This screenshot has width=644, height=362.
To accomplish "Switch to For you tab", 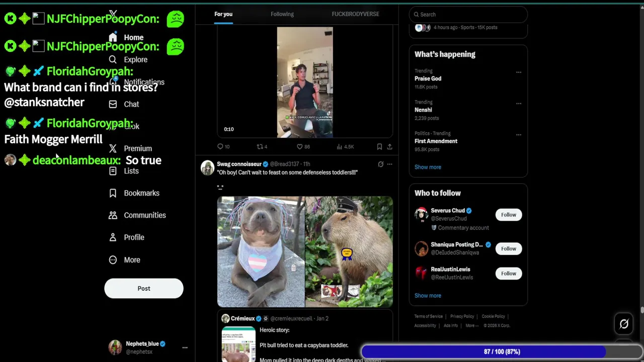I will point(223,14).
